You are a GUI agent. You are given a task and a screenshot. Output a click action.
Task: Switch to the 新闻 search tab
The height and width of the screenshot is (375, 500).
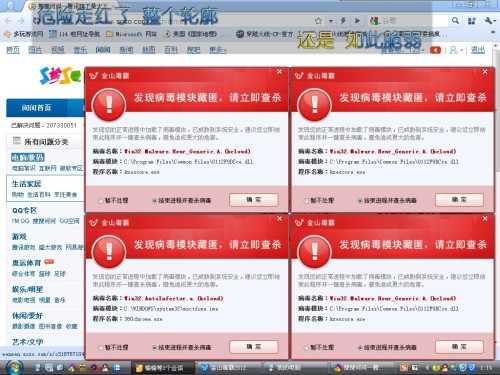coord(126,50)
